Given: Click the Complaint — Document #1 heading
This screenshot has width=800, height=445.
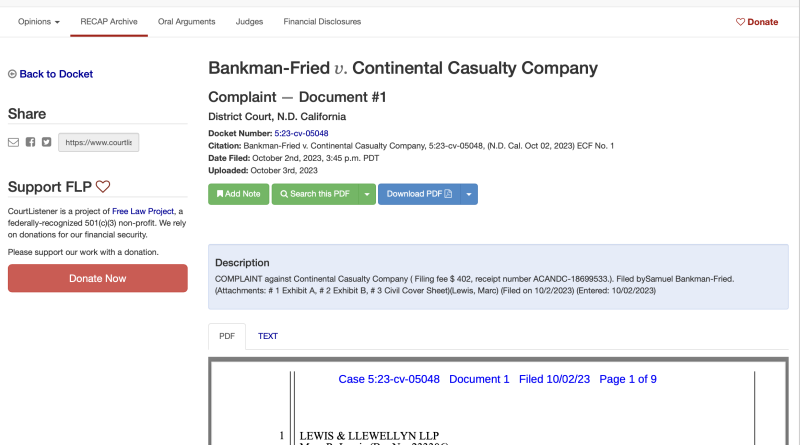Looking at the screenshot, I should (297, 97).
